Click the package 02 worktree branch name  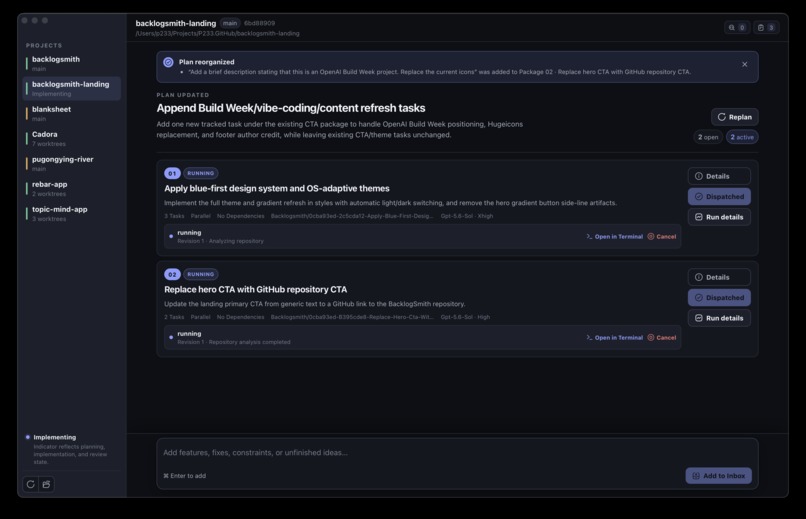(352, 317)
